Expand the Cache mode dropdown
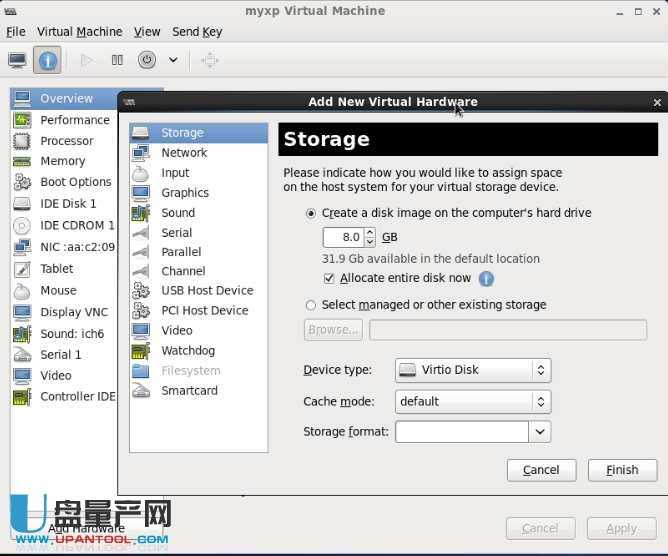Image resolution: width=668 pixels, height=556 pixels. point(473,402)
